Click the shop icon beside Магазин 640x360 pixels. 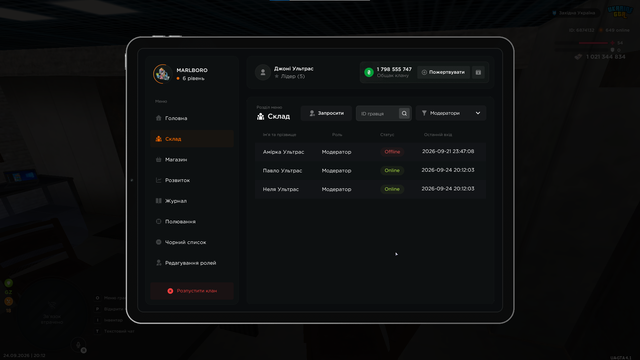pyautogui.click(x=158, y=160)
